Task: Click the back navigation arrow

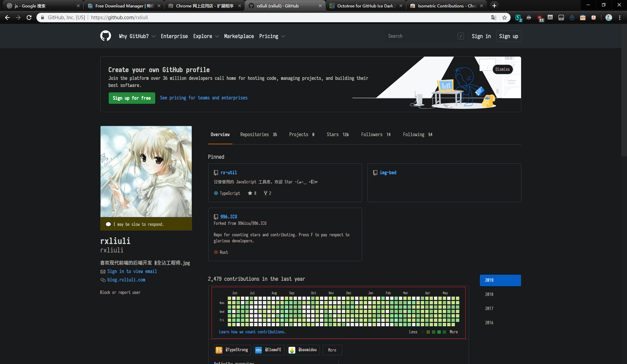Action: [x=7, y=18]
